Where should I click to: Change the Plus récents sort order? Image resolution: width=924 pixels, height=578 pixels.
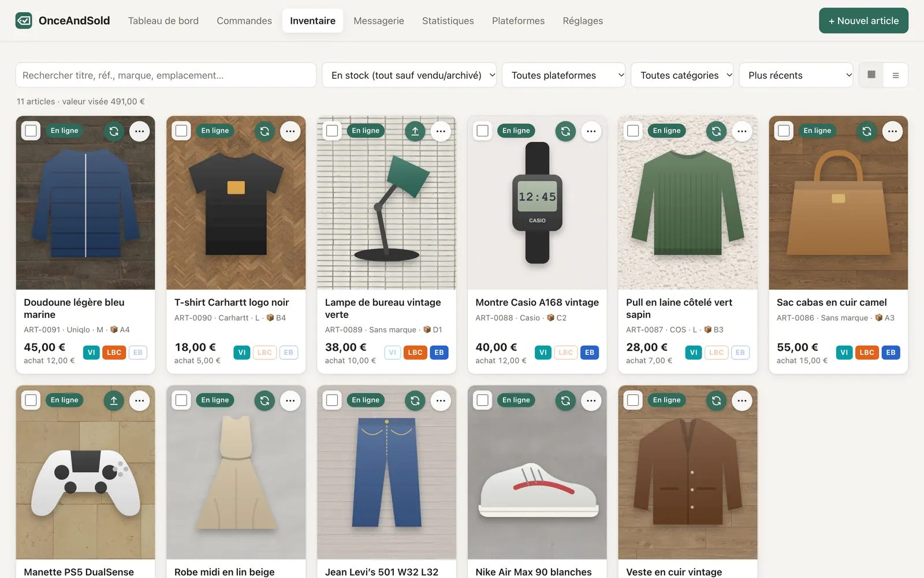(x=796, y=75)
